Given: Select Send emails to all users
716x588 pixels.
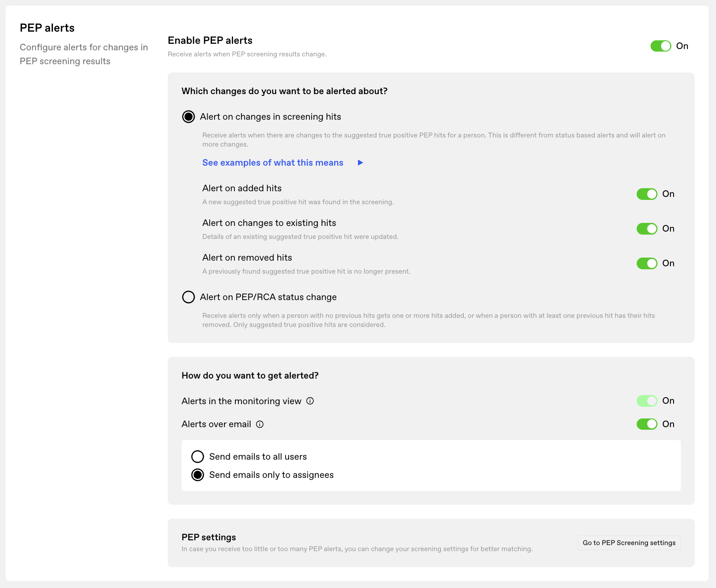Looking at the screenshot, I should [198, 457].
